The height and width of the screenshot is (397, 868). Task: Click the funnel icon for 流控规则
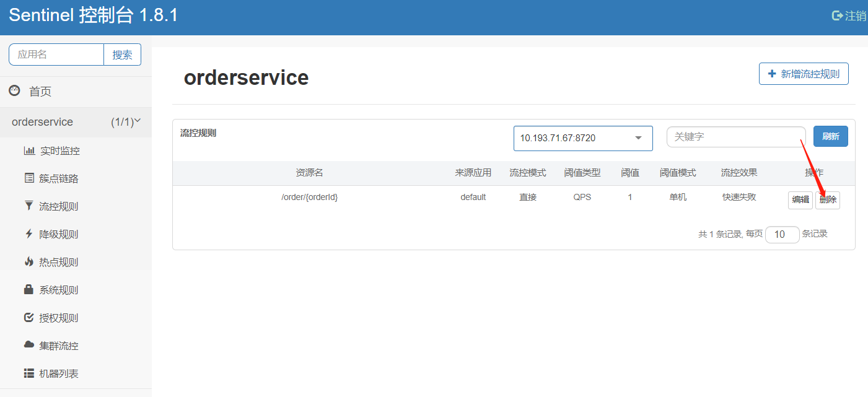tap(28, 206)
